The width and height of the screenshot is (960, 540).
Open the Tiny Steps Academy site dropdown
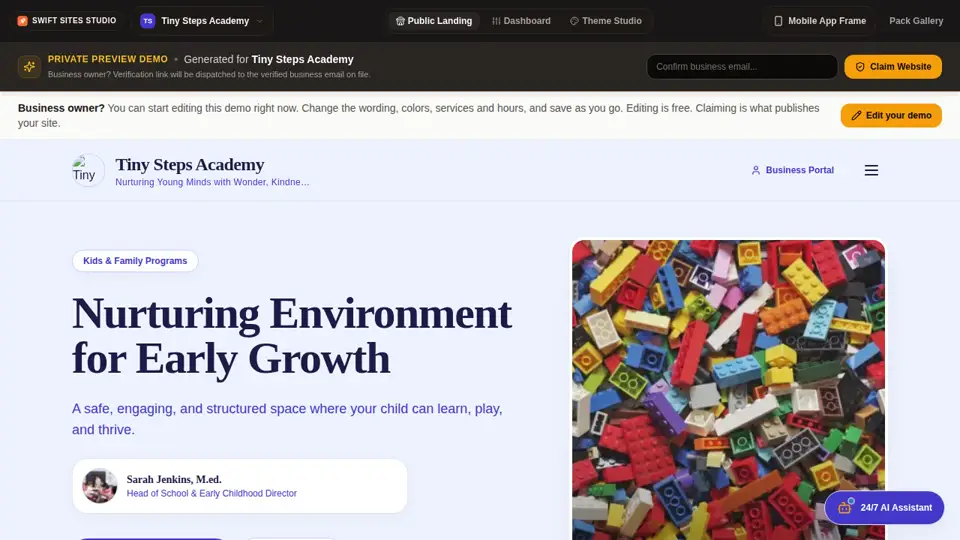tap(203, 21)
